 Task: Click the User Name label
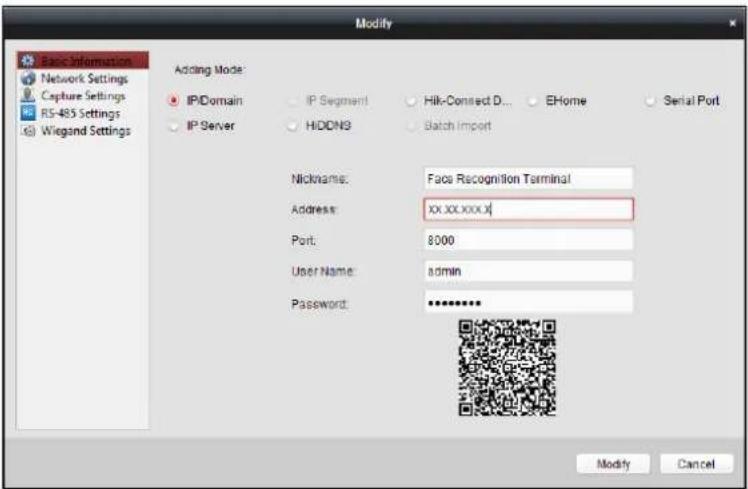pos(323,271)
